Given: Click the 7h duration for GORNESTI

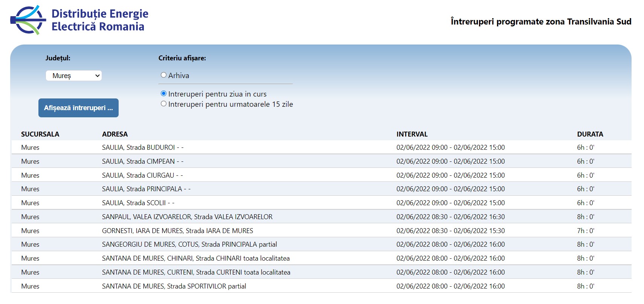Looking at the screenshot, I should [x=585, y=231].
